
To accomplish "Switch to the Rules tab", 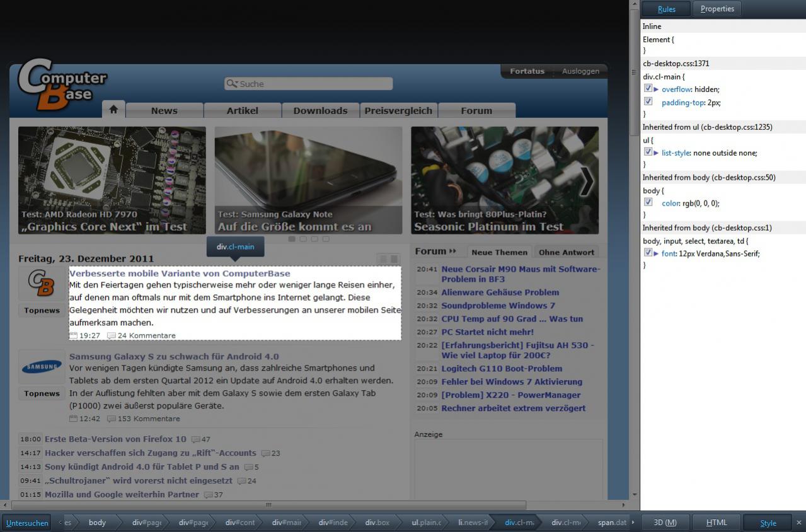I will tap(666, 9).
